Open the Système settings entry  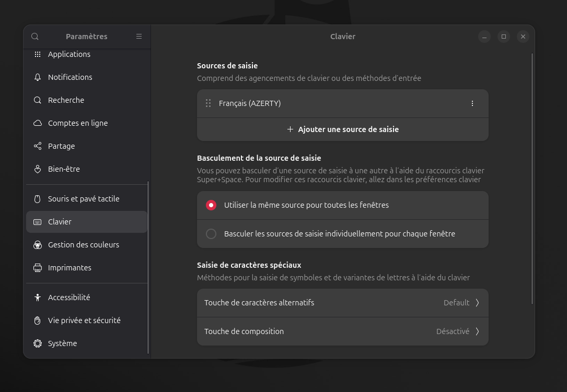coord(62,343)
